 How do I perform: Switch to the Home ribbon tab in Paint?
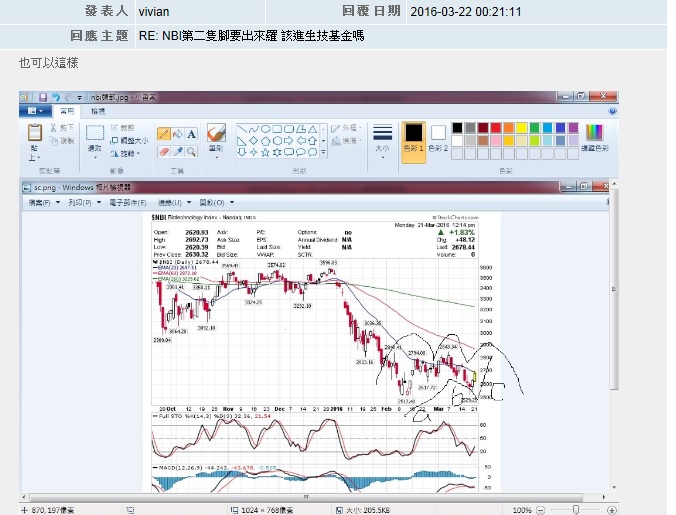(x=67, y=111)
